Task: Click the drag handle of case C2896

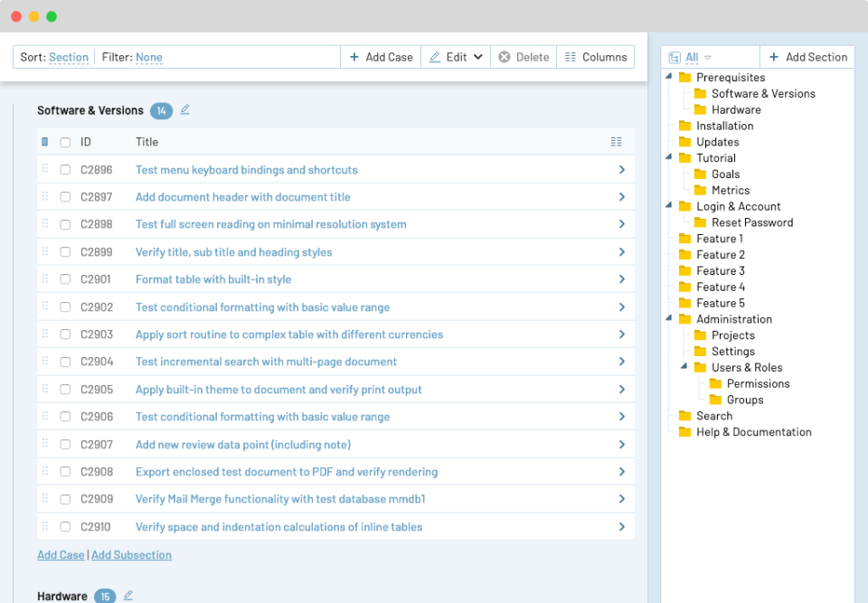Action: [45, 169]
